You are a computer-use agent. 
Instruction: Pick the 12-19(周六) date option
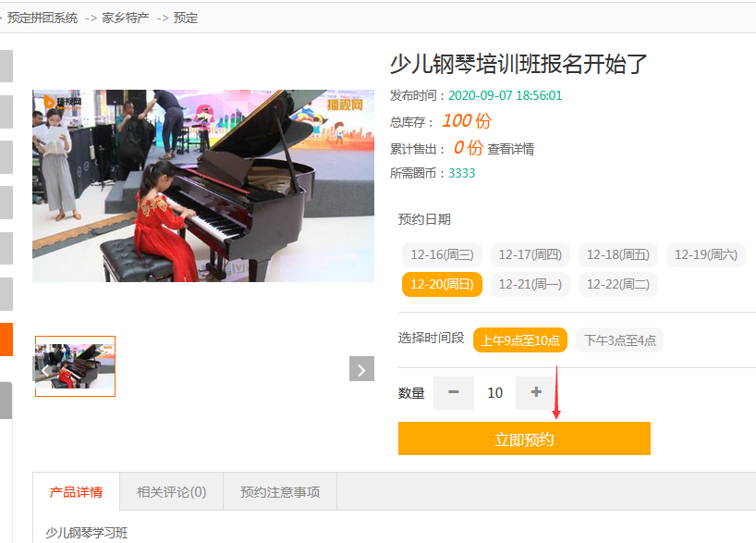point(705,255)
